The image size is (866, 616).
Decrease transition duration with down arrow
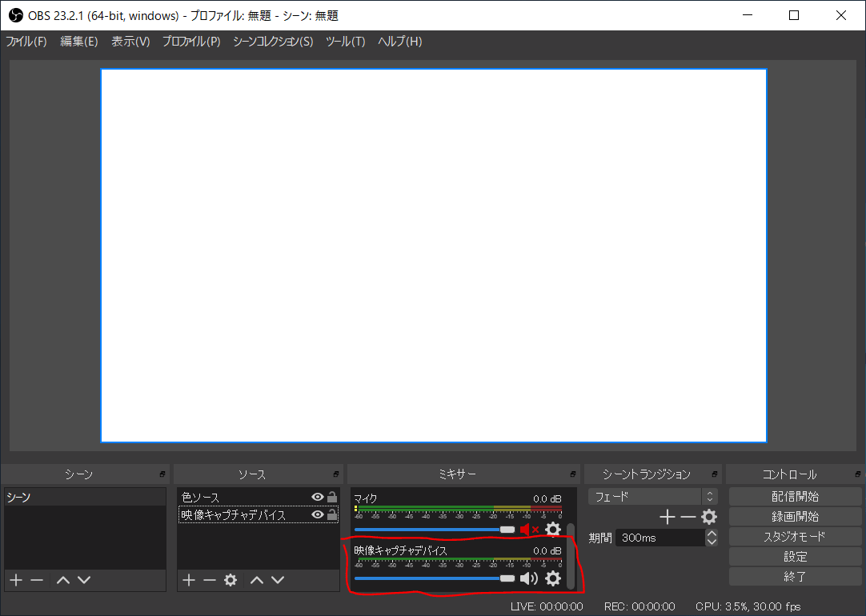(x=712, y=542)
